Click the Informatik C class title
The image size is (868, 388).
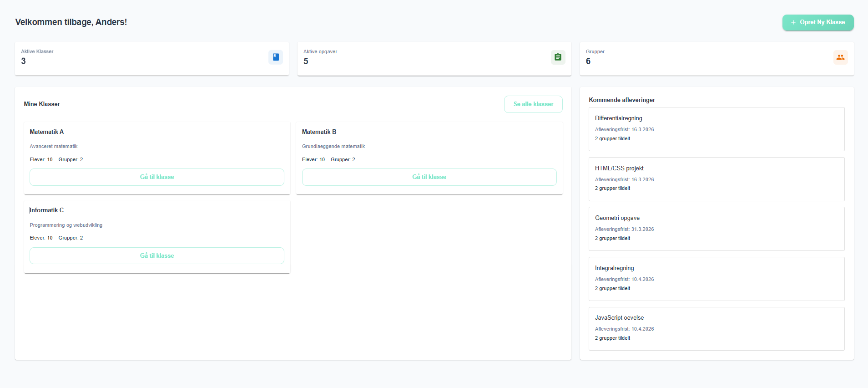tap(47, 210)
